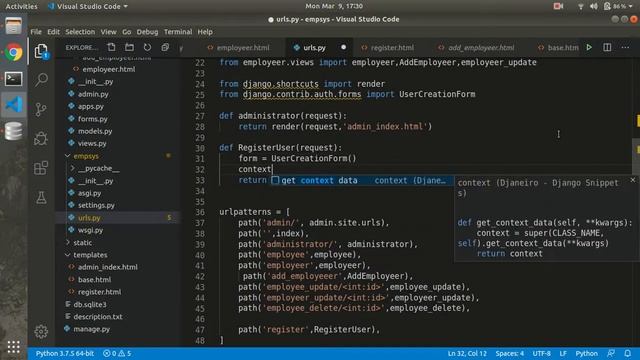Open forms.py in Explorer
Screen dimensions: 640x360
[x=93, y=119]
